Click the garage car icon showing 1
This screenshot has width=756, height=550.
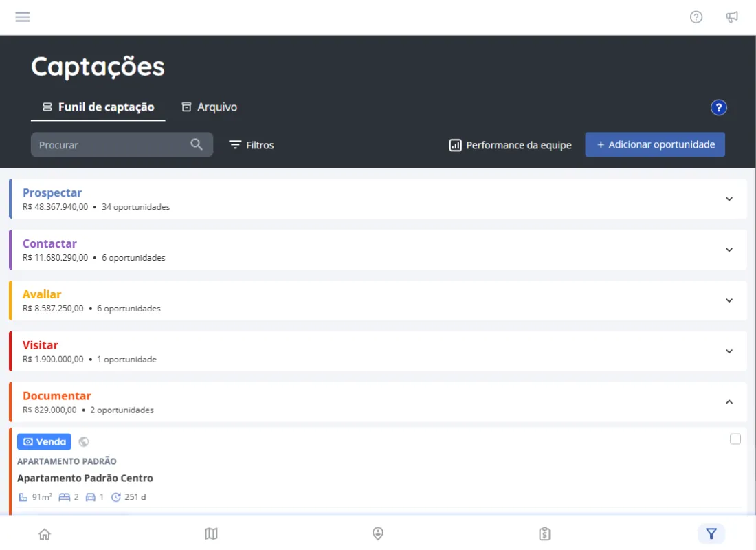click(x=90, y=497)
